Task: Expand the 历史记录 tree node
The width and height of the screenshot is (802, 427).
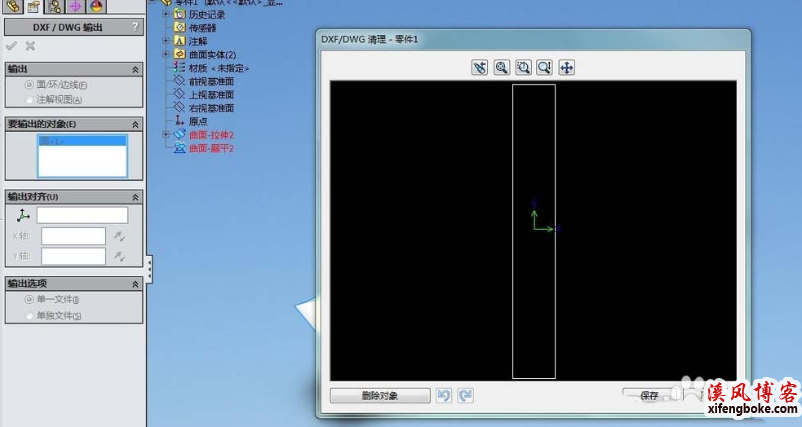Action: [x=166, y=14]
